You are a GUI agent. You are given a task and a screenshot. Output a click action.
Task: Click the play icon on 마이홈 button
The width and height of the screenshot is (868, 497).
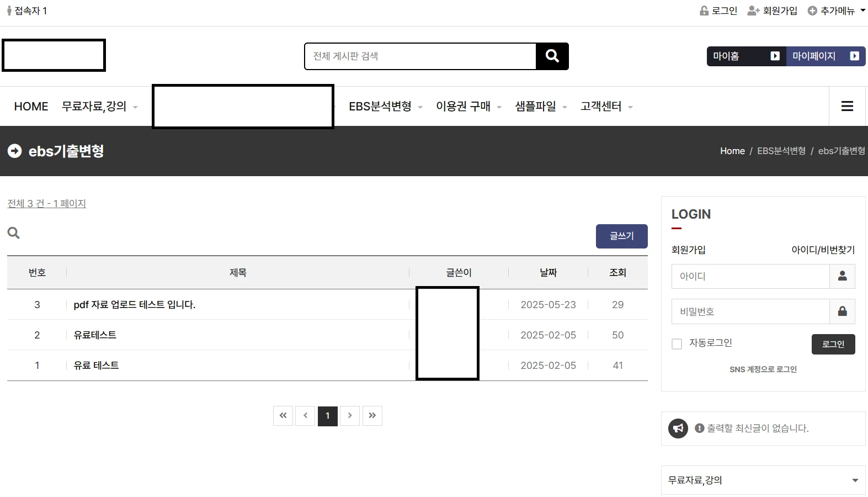[x=775, y=56]
